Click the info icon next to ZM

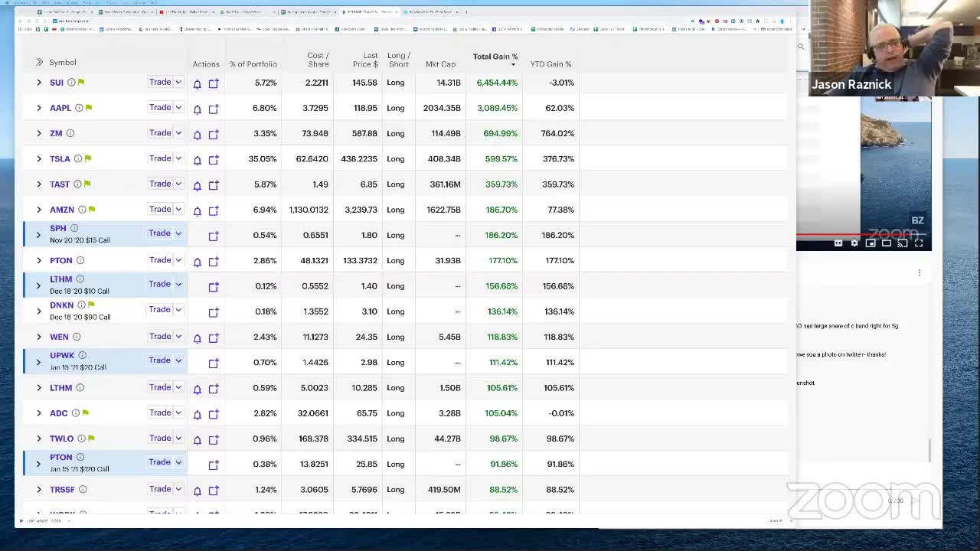tap(70, 133)
